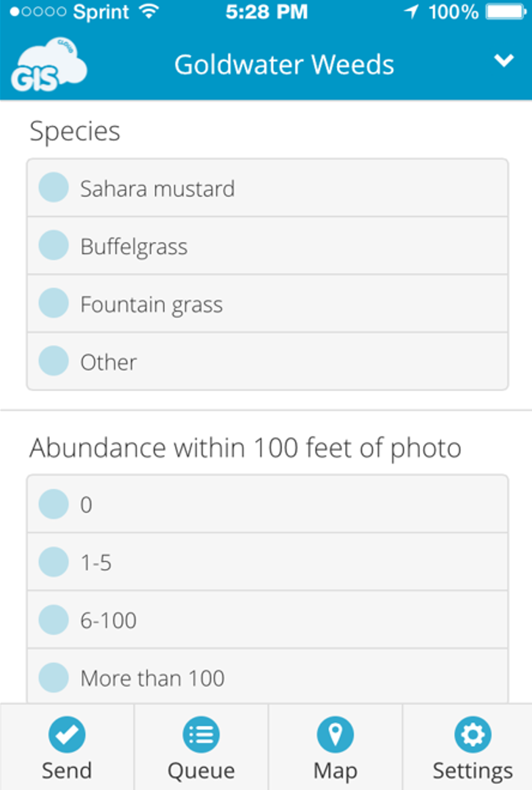Viewport: 532px width, 790px height.
Task: Tap the Send checkmark icon
Action: tap(67, 734)
